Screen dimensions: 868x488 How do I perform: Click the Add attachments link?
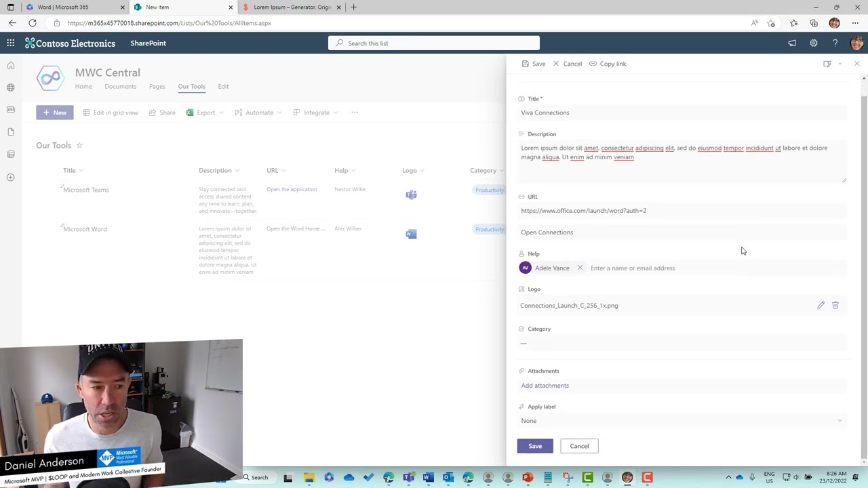pyautogui.click(x=545, y=386)
